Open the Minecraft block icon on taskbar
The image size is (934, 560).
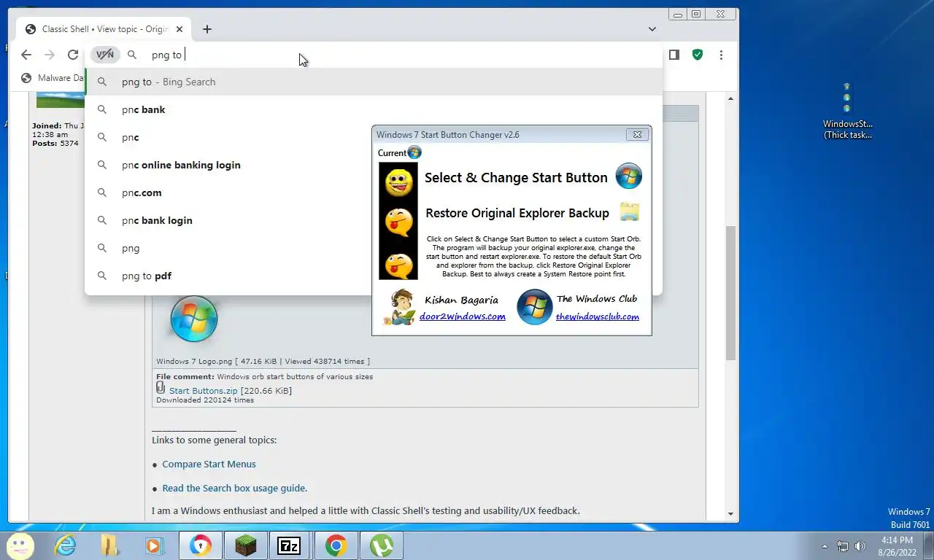point(245,545)
